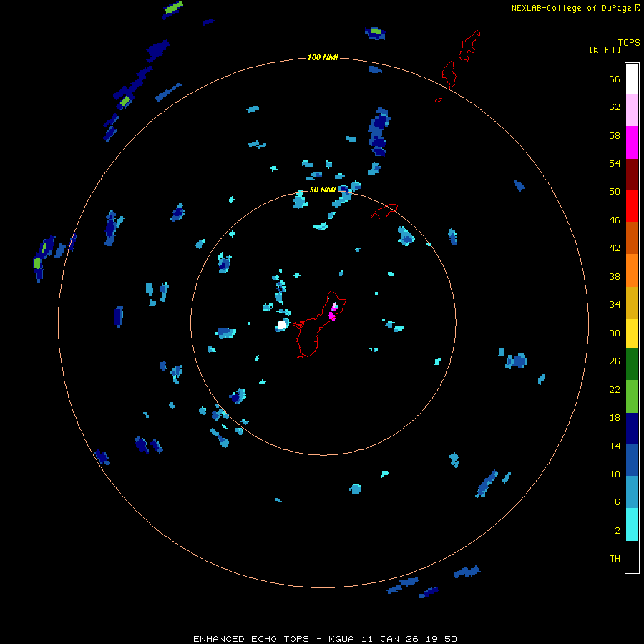The width and height of the screenshot is (644, 644).
Task: Click the 42 legend value
Action: point(615,248)
